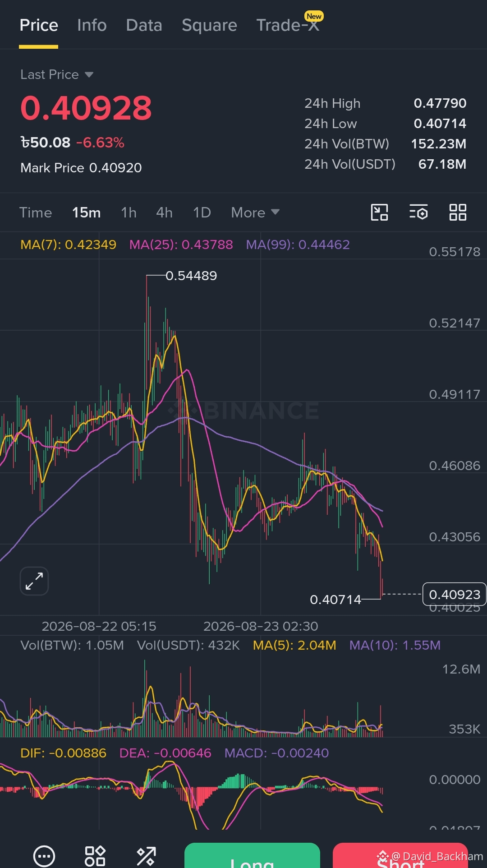Screen dimensions: 487x868
Task: Open the more options ellipsis icon
Action: pyautogui.click(x=44, y=856)
